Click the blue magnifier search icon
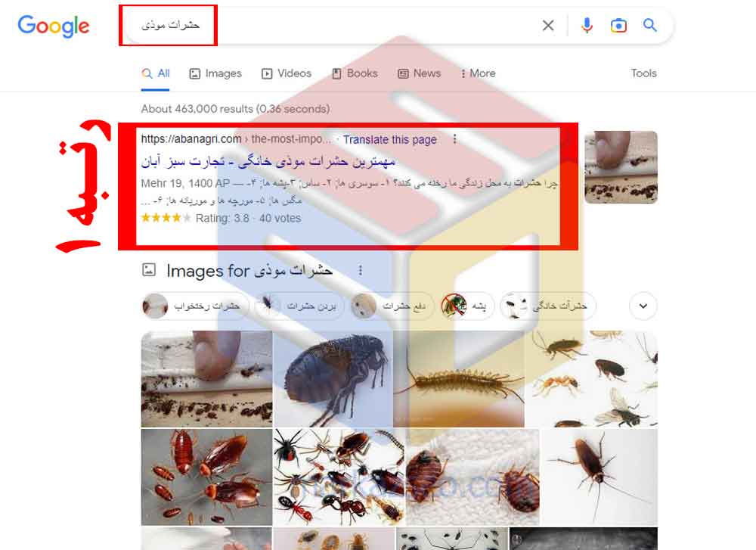The width and height of the screenshot is (756, 550). (650, 25)
